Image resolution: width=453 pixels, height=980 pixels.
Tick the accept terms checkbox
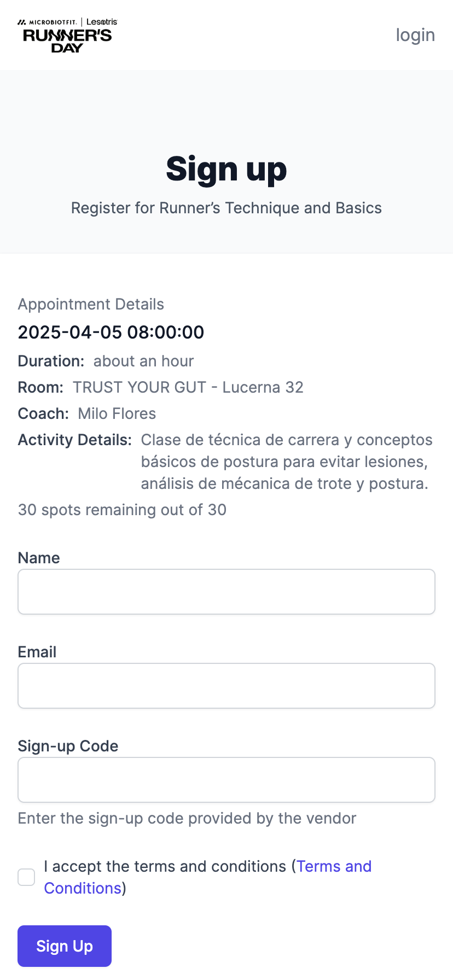point(26,877)
